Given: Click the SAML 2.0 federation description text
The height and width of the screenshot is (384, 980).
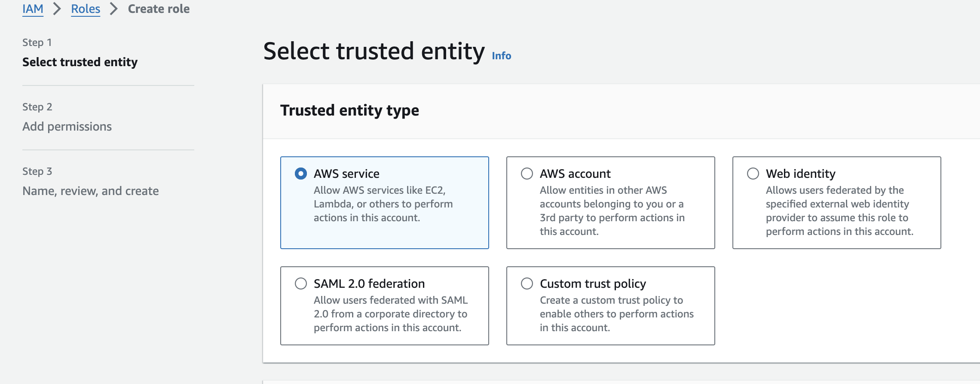Looking at the screenshot, I should 390,314.
